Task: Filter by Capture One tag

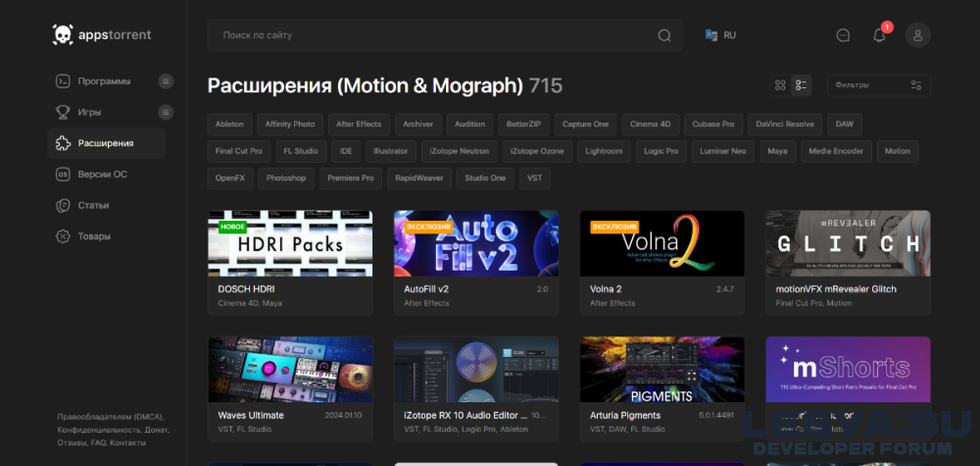Action: tap(586, 125)
